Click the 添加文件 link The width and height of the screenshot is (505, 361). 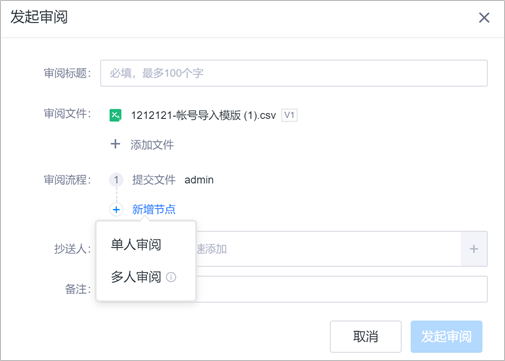[152, 145]
